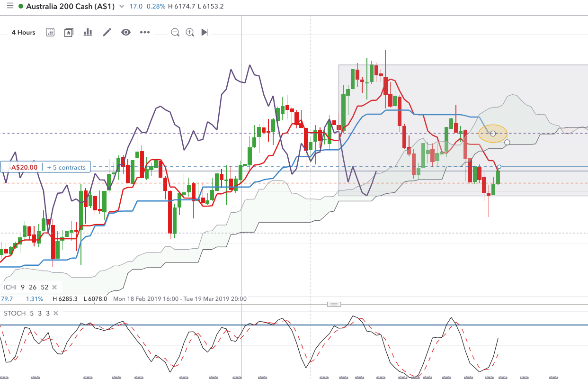The width and height of the screenshot is (588, 379).
Task: Remove the ICHI 9 26 52 indicator
Action: (54, 287)
